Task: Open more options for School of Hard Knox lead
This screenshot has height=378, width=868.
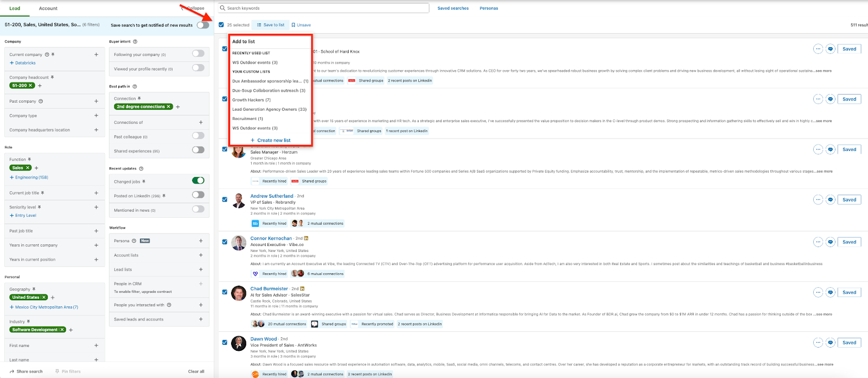Action: (818, 49)
